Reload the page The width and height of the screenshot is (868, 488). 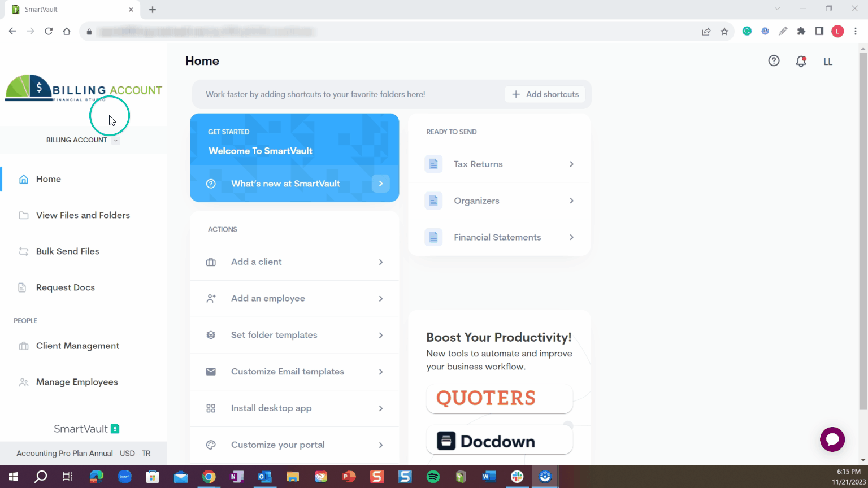click(x=49, y=32)
